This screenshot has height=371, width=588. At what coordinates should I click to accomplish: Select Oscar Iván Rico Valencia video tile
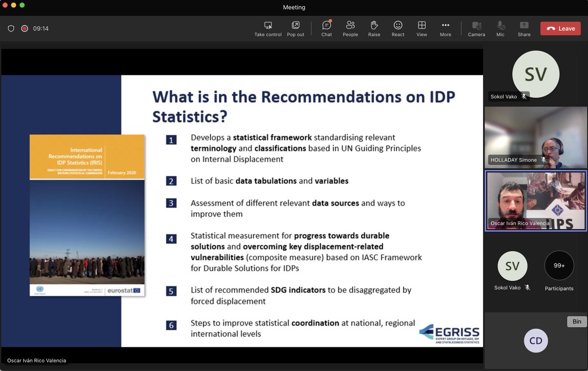[536, 200]
